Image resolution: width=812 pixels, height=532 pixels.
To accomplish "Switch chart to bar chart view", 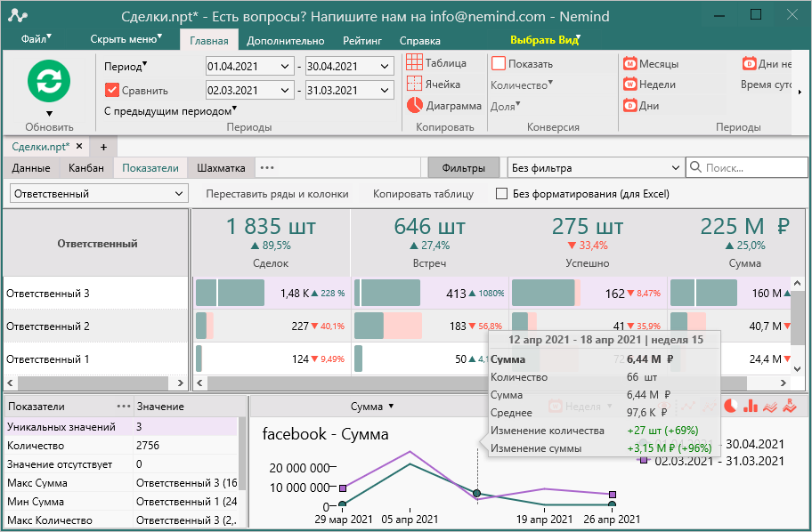I will coord(750,406).
